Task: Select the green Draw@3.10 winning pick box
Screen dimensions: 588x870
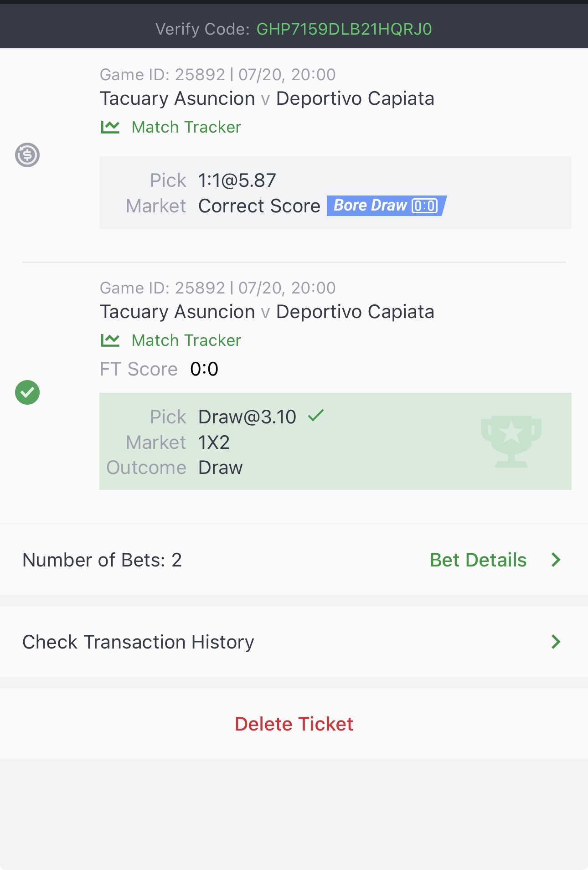Action: click(x=335, y=441)
